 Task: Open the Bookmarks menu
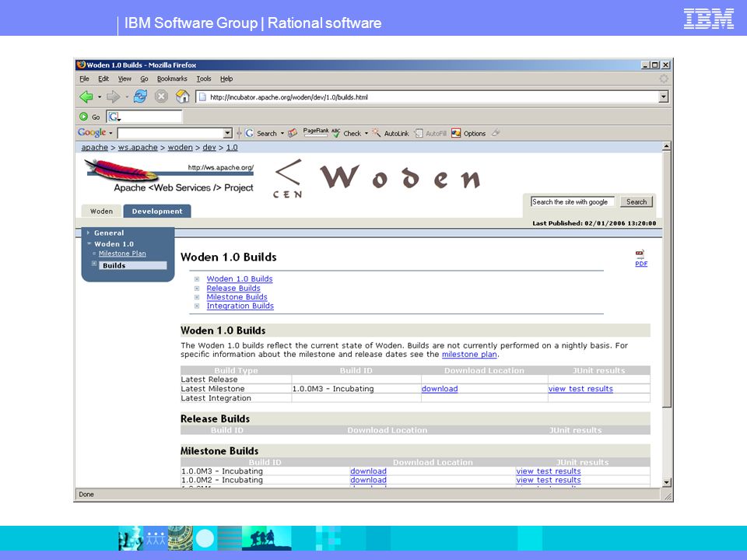pos(172,79)
